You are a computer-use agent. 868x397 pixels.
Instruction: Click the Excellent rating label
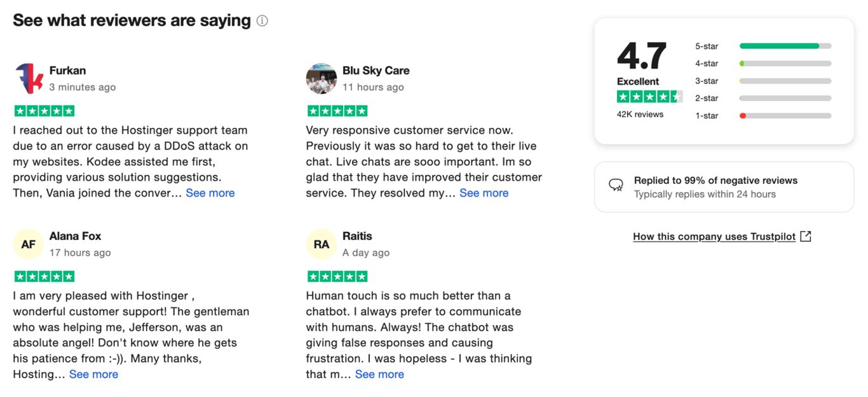point(637,81)
